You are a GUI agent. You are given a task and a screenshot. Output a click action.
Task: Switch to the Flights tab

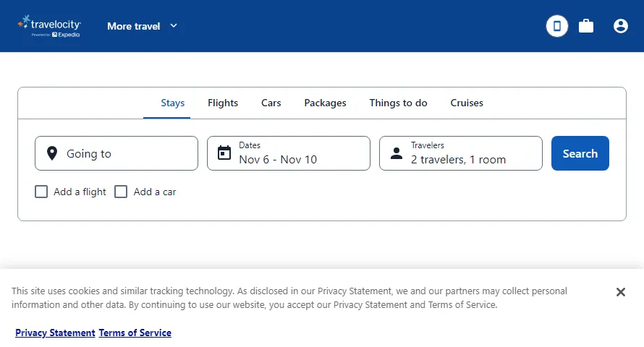point(223,103)
